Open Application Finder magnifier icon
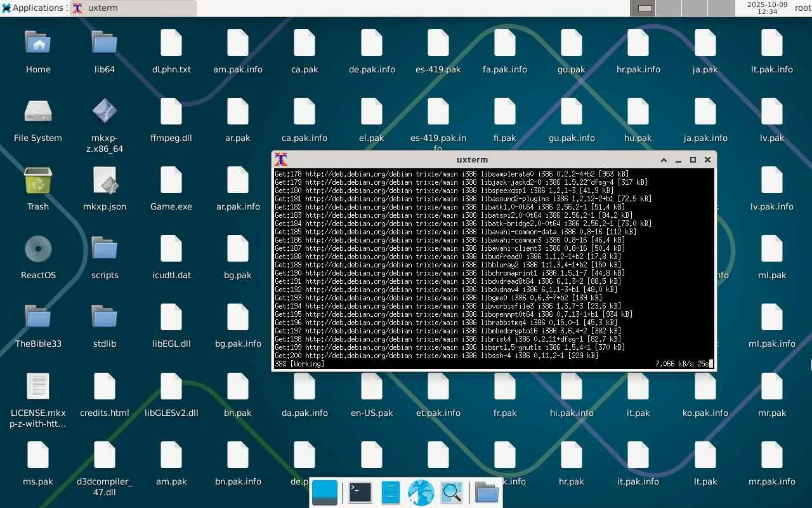 click(x=452, y=493)
